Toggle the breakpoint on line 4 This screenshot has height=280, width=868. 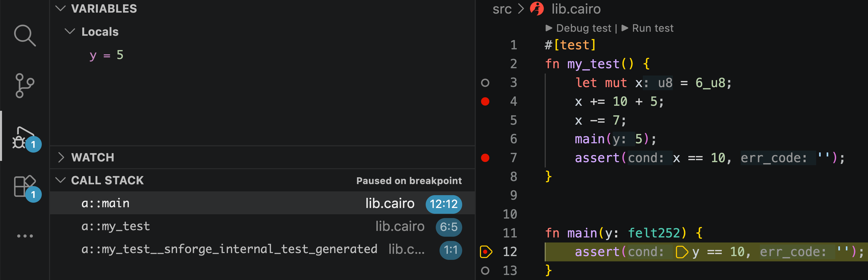pyautogui.click(x=485, y=101)
